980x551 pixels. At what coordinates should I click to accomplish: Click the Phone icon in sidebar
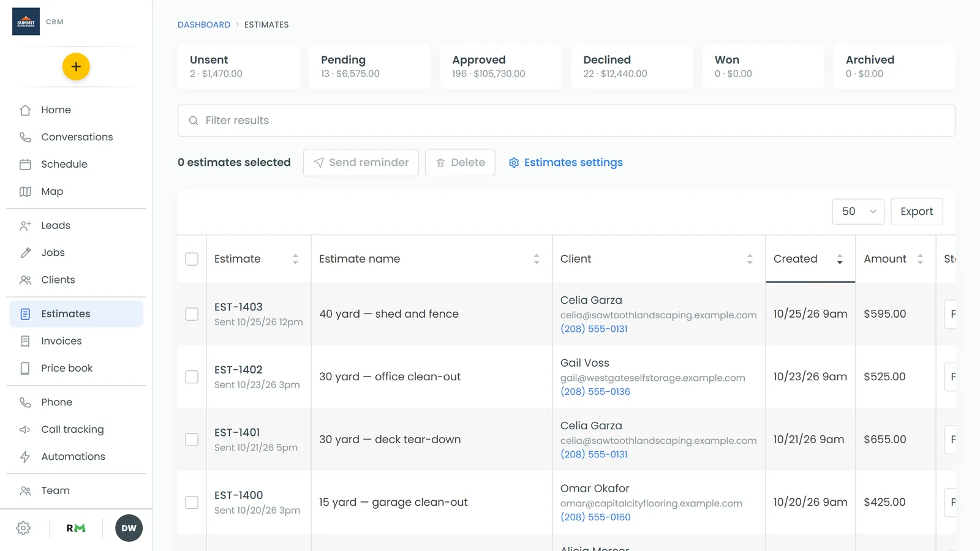click(x=25, y=402)
